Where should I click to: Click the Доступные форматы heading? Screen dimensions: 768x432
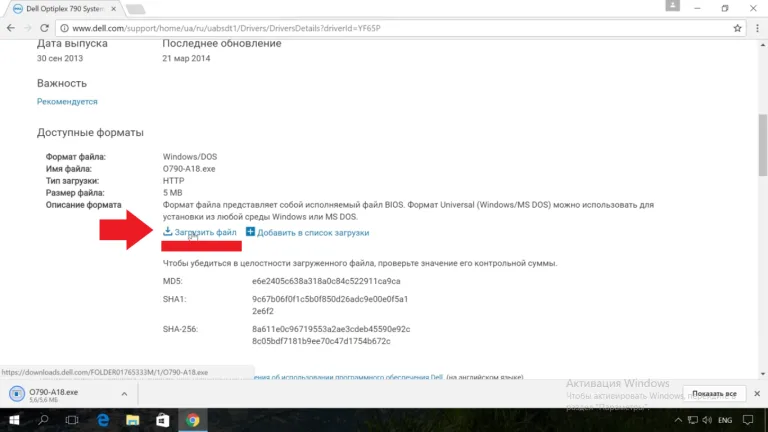[90, 133]
